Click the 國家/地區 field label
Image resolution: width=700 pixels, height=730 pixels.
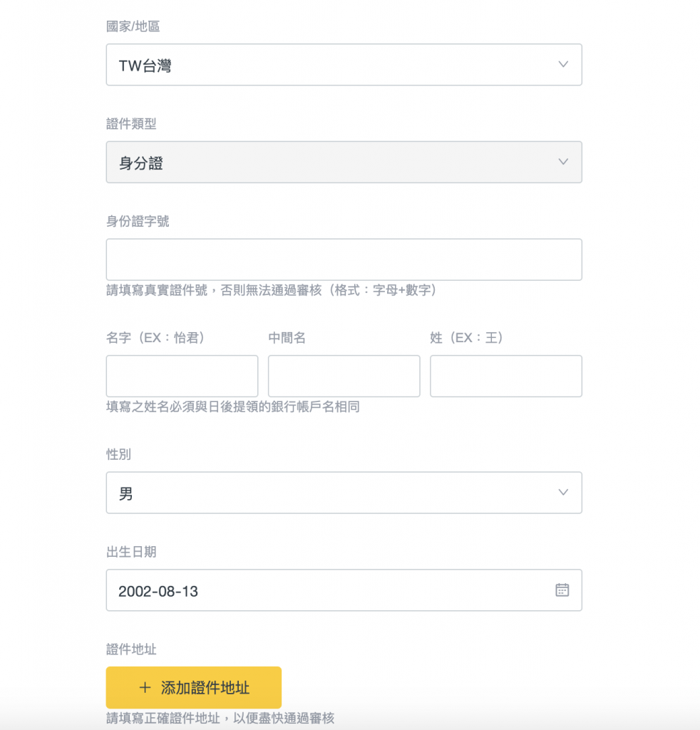click(133, 26)
